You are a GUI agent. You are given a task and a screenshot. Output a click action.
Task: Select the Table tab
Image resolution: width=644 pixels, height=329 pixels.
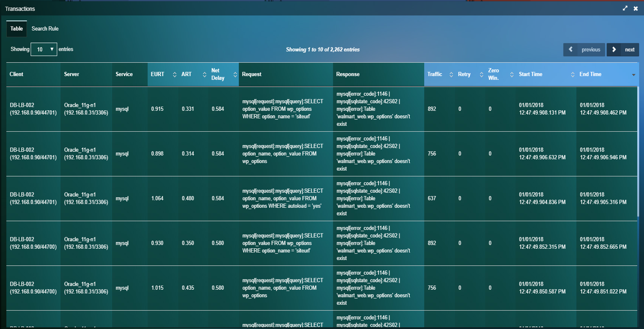pos(17,29)
